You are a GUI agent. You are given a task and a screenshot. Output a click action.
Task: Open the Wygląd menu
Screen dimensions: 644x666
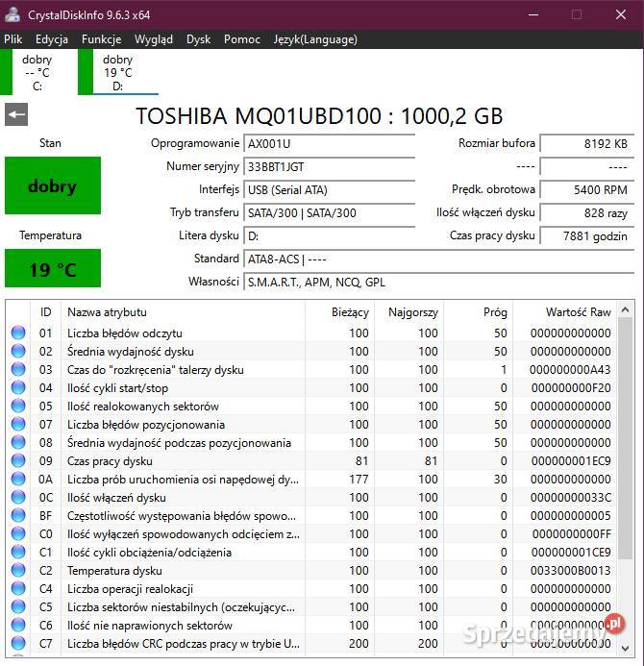[x=154, y=39]
